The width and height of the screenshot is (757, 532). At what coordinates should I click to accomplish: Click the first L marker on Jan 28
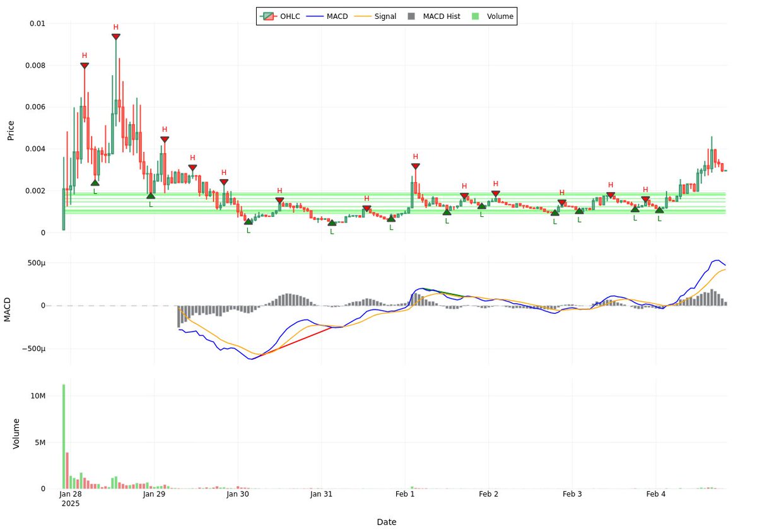point(95,183)
